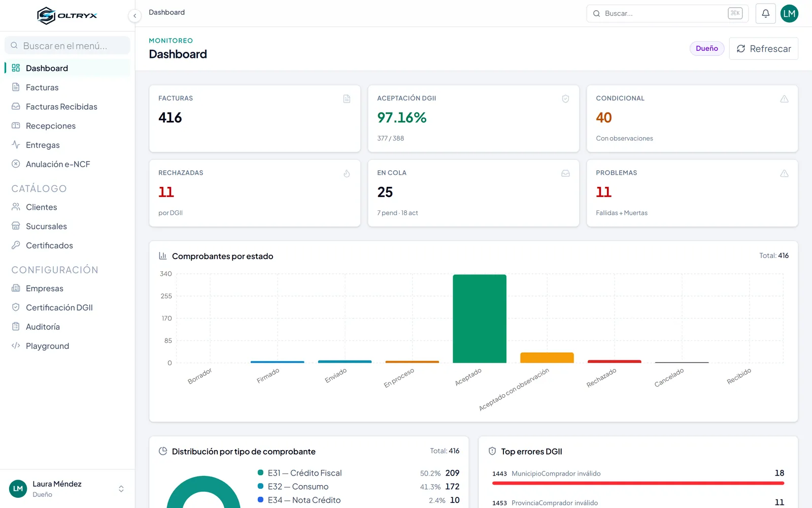The height and width of the screenshot is (508, 812).
Task: Click the Dashboard breadcrumb in top bar
Action: 166,12
